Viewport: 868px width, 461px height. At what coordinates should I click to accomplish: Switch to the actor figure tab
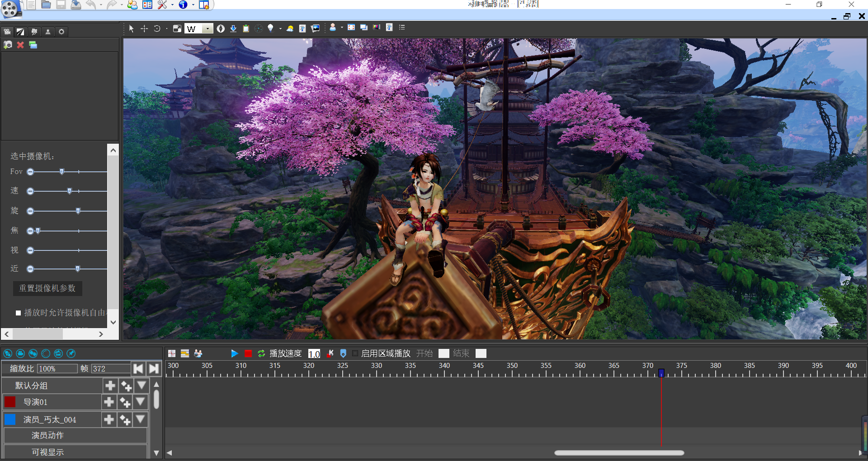tap(48, 32)
